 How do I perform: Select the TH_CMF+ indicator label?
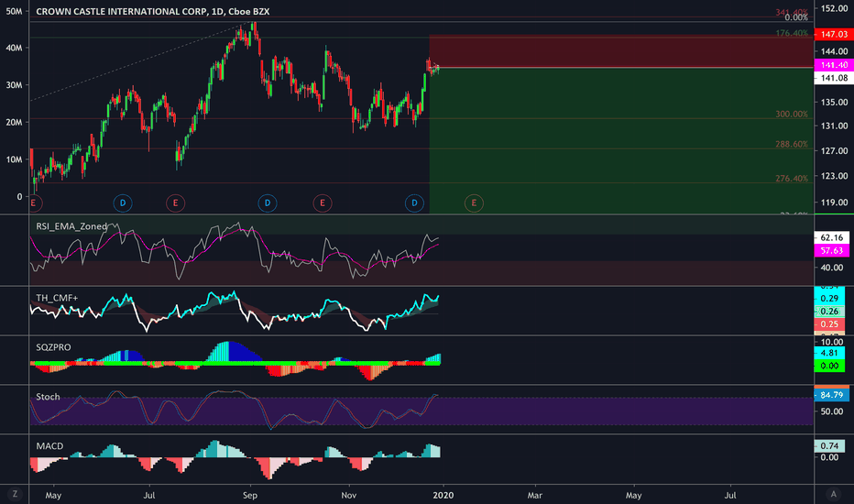57,298
